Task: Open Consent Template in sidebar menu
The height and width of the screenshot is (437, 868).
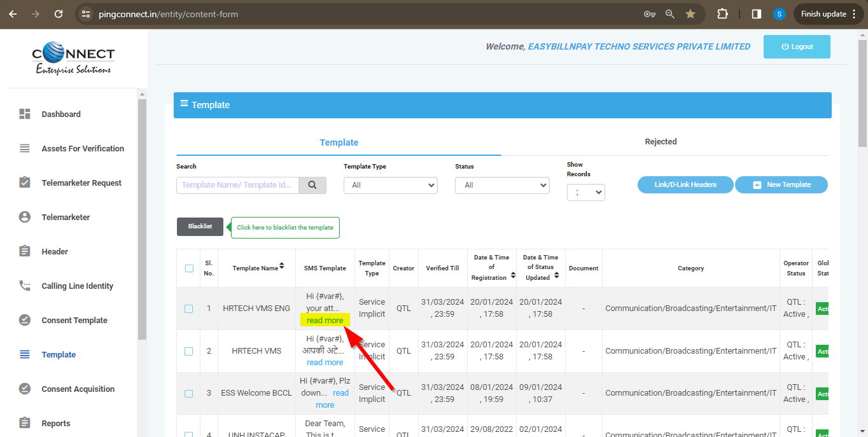Action: click(74, 321)
